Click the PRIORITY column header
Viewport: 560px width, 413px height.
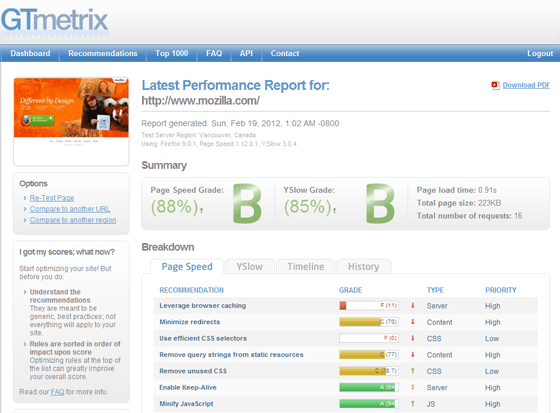click(501, 290)
